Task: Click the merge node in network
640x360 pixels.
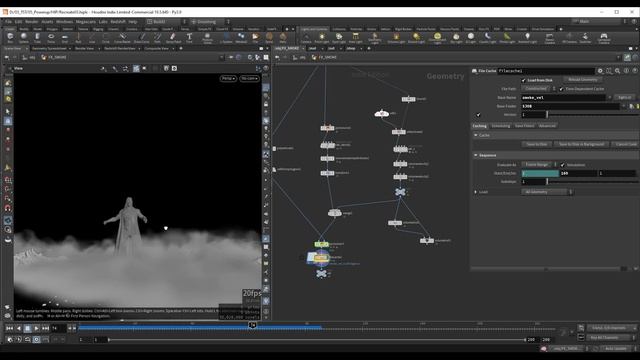Action: click(x=334, y=213)
